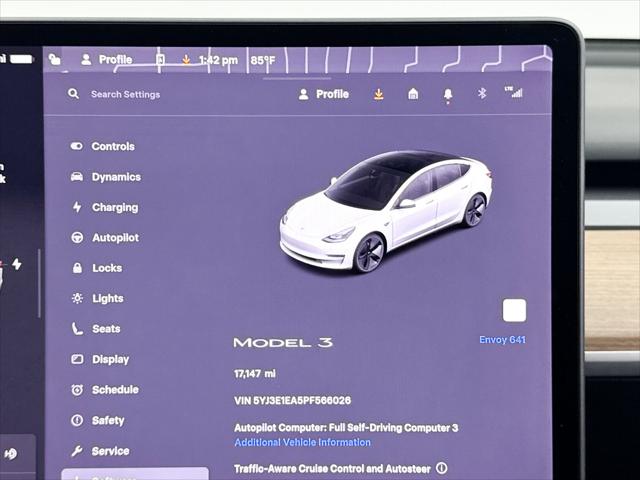Tap the VIN 5YJ3E1EA5PF566026 text
This screenshot has height=480, width=640.
(292, 400)
